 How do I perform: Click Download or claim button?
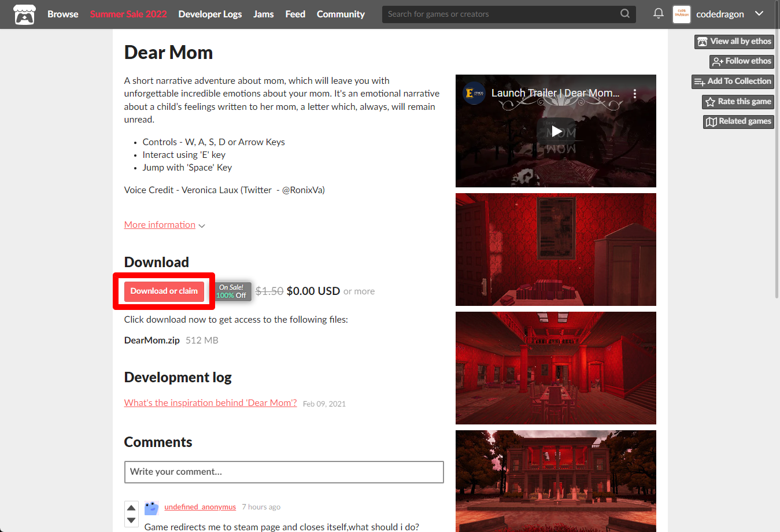click(x=164, y=291)
